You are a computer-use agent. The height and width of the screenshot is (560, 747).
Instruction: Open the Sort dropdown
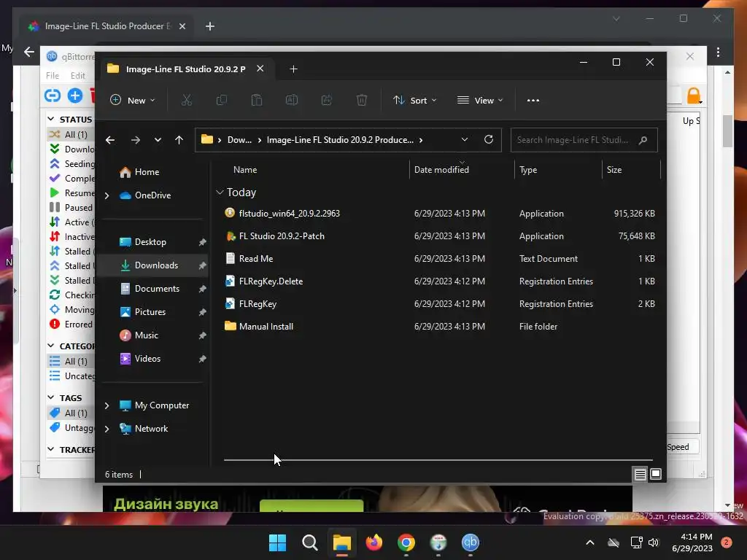(414, 100)
